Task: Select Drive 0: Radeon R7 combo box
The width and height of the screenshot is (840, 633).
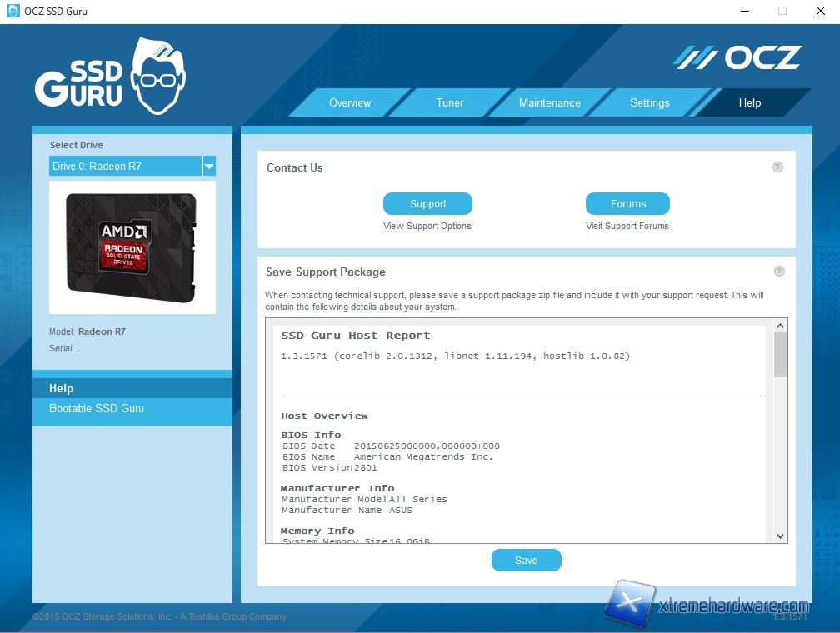Action: pyautogui.click(x=125, y=167)
